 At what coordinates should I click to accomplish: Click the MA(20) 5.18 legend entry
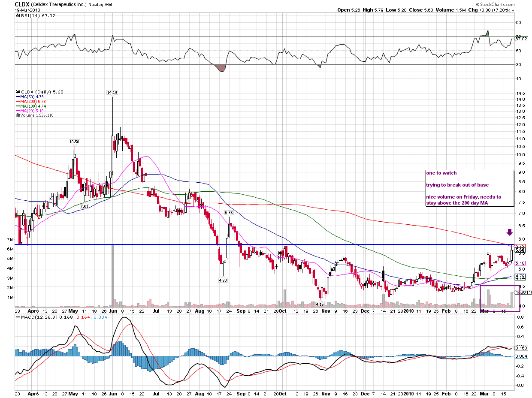pyautogui.click(x=30, y=111)
